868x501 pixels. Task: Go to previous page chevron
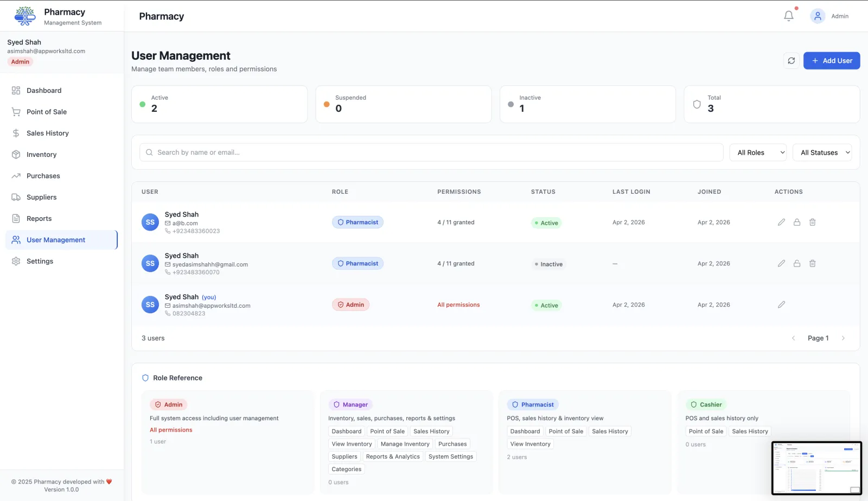[x=793, y=338]
